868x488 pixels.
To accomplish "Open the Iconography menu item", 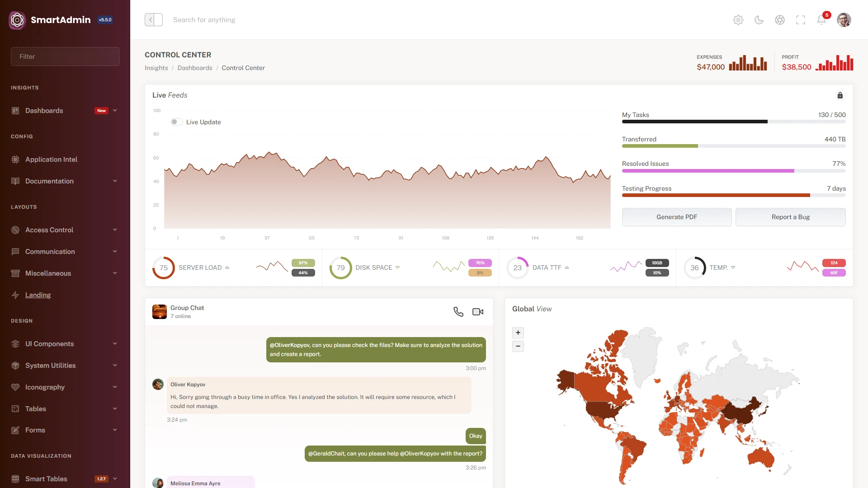I will coord(65,387).
